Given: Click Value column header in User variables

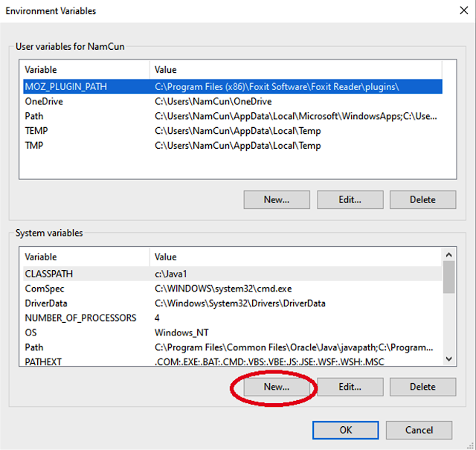Looking at the screenshot, I should click(x=296, y=70).
